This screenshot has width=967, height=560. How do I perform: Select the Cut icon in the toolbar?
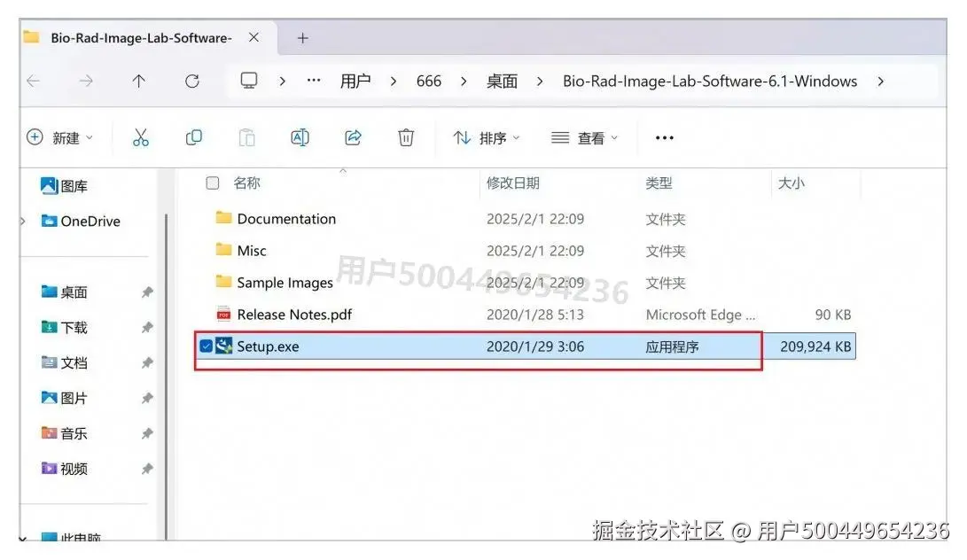click(140, 137)
